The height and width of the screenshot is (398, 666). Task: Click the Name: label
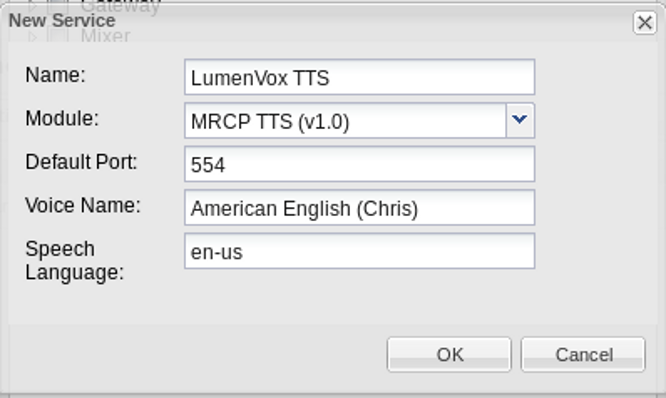click(x=56, y=75)
